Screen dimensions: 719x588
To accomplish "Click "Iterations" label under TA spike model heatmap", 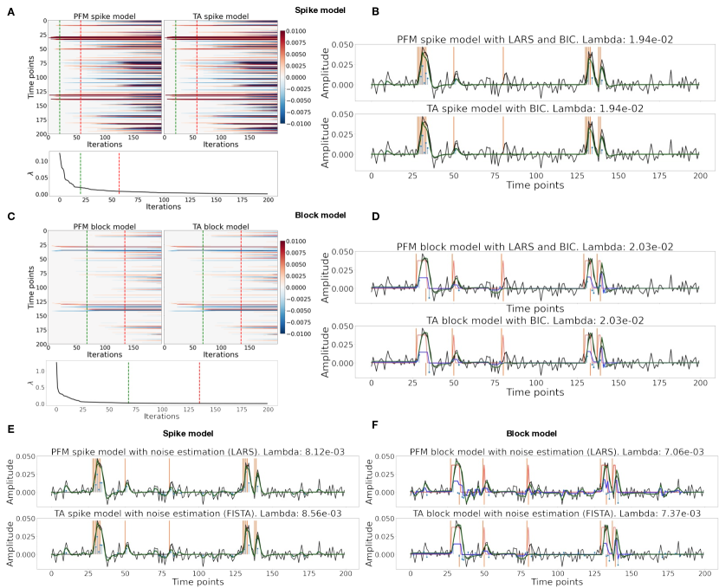I will [x=221, y=145].
